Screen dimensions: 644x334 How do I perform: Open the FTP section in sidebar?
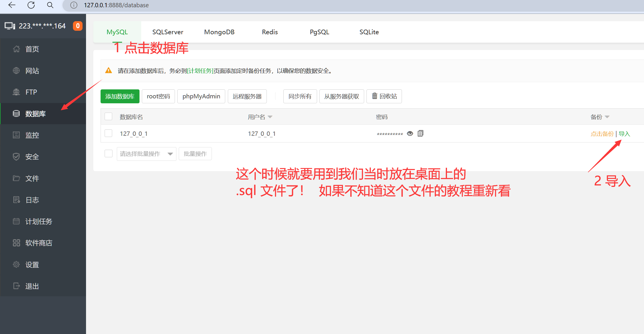tap(31, 92)
